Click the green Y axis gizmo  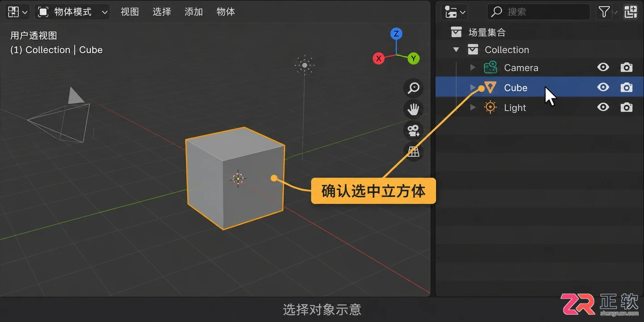pos(414,58)
